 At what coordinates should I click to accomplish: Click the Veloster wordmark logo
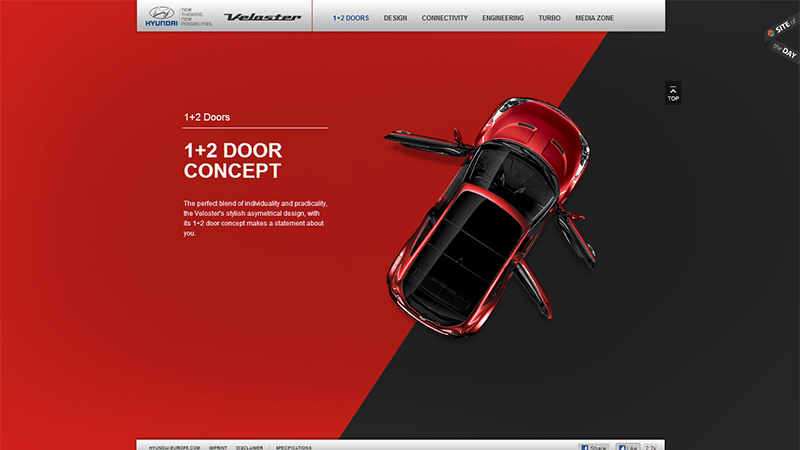coord(263,17)
